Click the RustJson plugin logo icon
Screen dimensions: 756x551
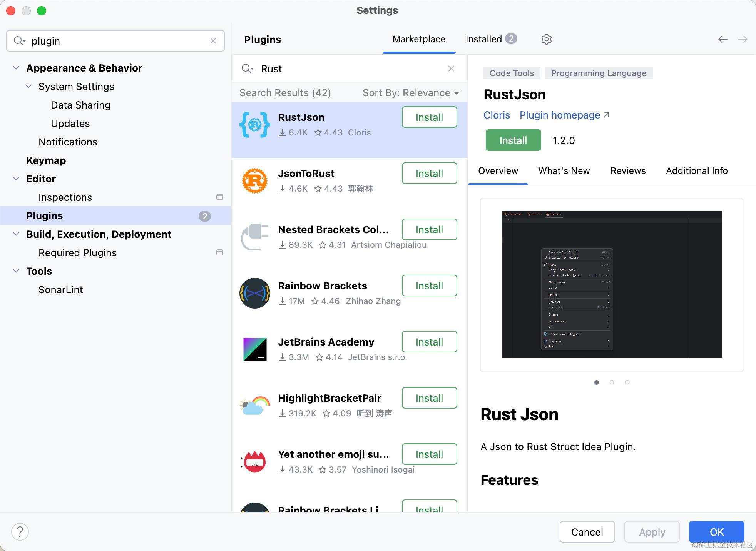pyautogui.click(x=254, y=125)
